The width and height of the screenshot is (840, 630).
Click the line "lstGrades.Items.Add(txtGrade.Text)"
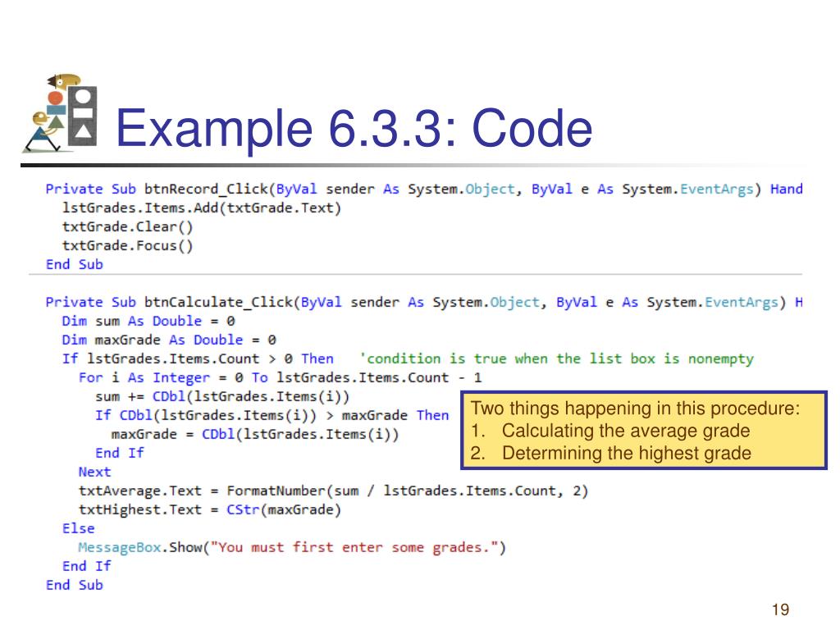click(x=202, y=208)
